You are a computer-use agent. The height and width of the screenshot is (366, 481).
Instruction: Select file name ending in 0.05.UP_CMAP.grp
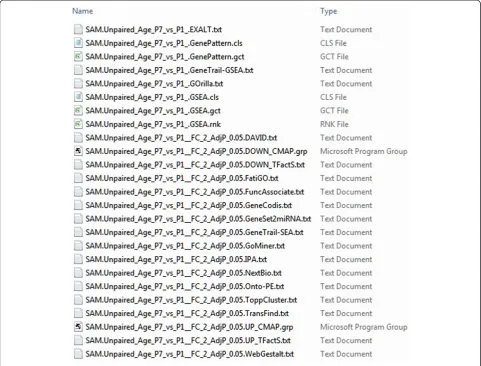(x=189, y=327)
